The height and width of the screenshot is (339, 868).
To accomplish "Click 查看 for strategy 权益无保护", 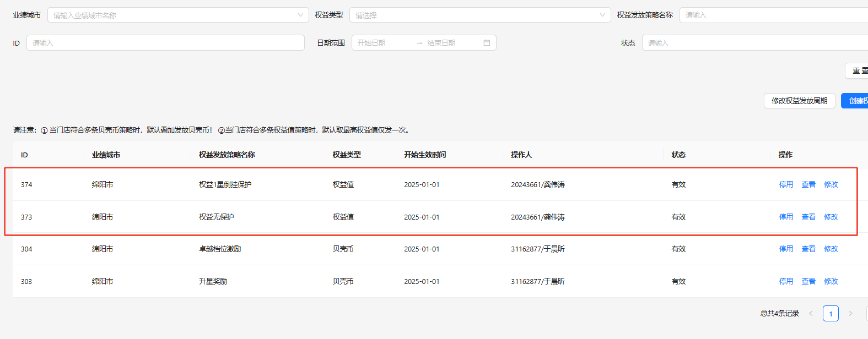I will click(808, 217).
